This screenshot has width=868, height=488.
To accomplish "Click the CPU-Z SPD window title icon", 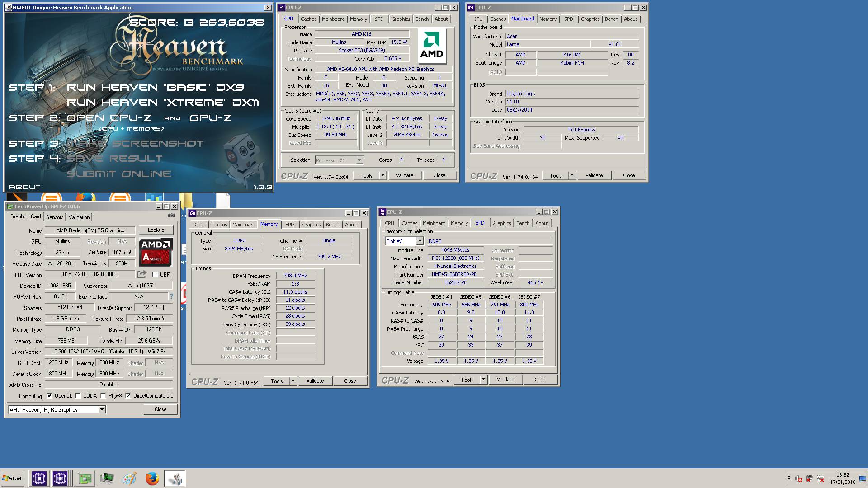I will (x=382, y=212).
